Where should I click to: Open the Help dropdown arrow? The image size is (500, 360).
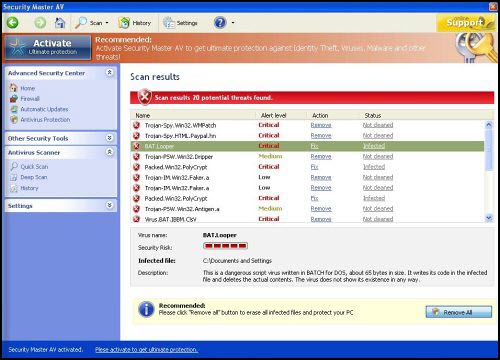point(233,23)
